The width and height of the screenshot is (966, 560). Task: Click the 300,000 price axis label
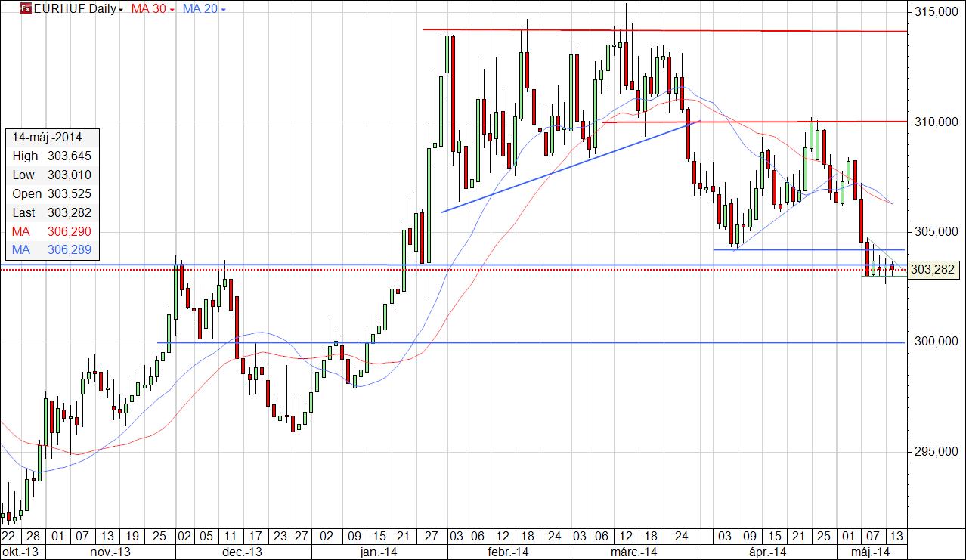tap(935, 342)
